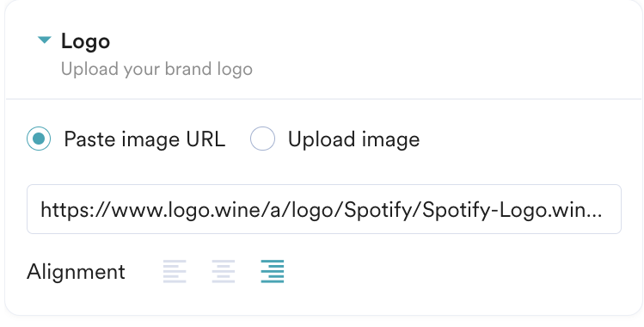Click the "Upload image" label text
This screenshot has width=644, height=327.
(353, 139)
